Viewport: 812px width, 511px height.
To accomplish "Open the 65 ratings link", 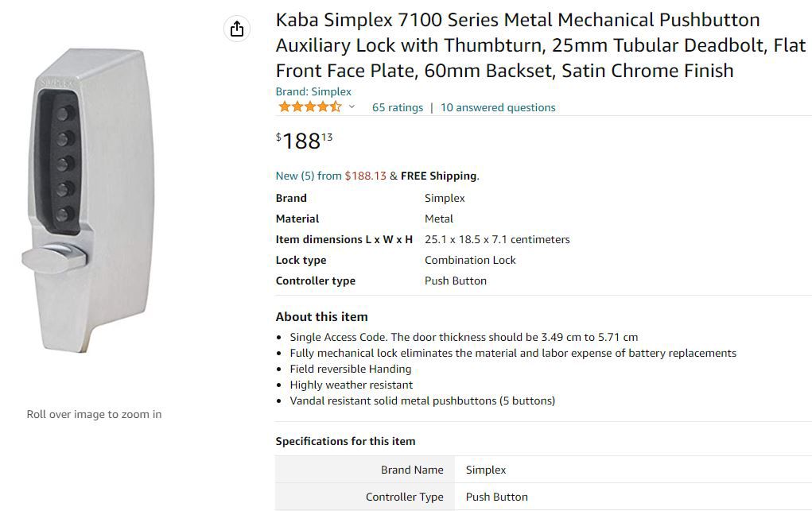I will tap(398, 107).
